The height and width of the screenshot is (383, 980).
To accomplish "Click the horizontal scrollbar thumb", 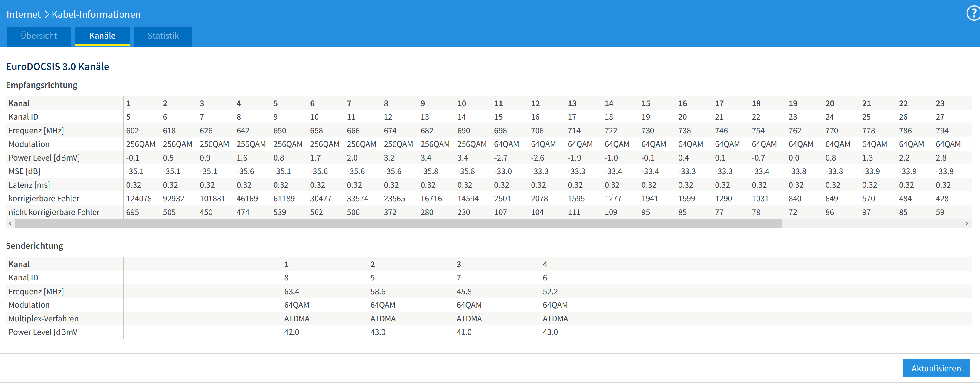I will point(398,223).
